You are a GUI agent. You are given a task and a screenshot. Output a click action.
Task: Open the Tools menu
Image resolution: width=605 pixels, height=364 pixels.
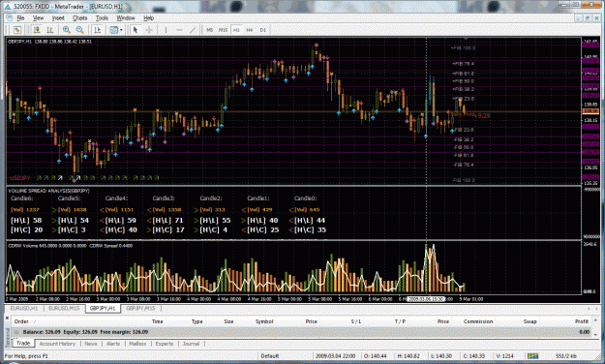[102, 18]
